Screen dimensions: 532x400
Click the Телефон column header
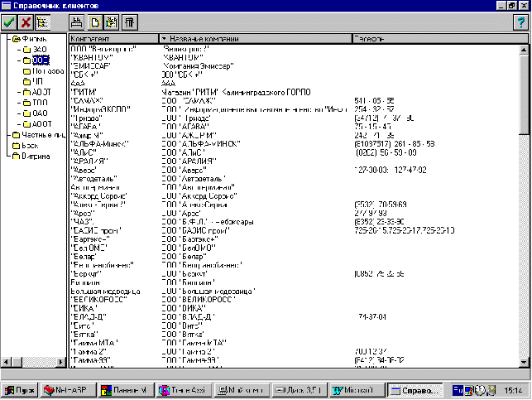[440, 39]
